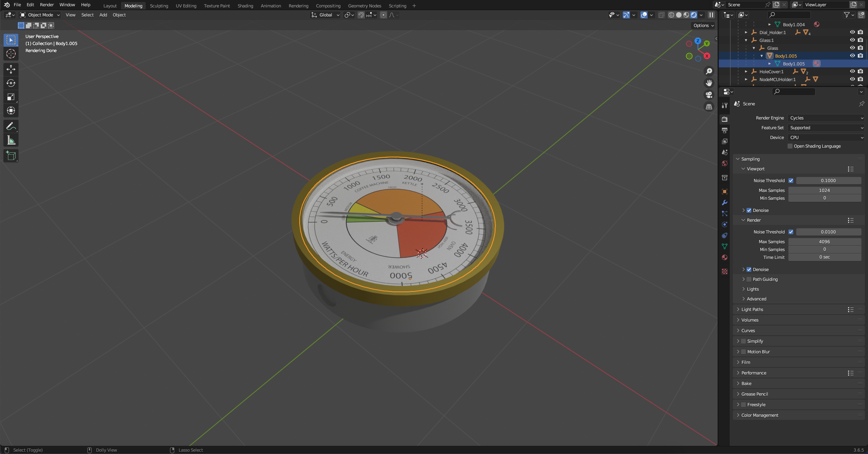Image resolution: width=868 pixels, height=454 pixels.
Task: Open the Modifiers wrench tab
Action: [725, 203]
